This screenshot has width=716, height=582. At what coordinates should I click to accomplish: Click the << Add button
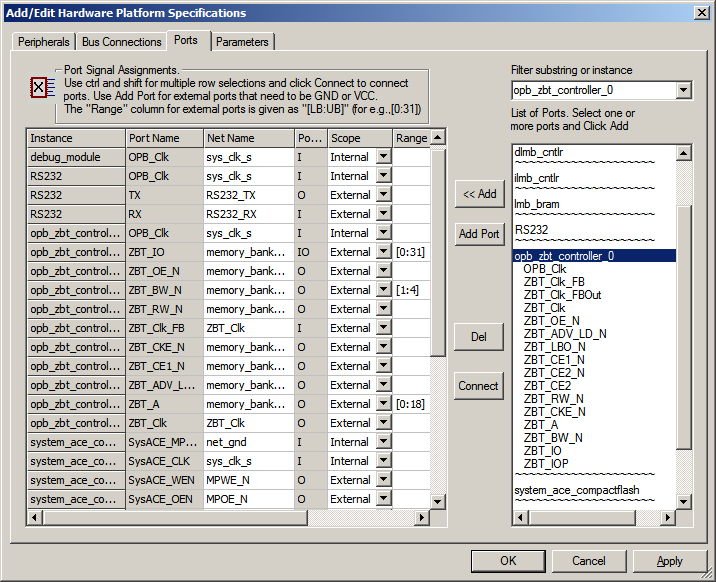[x=478, y=194]
